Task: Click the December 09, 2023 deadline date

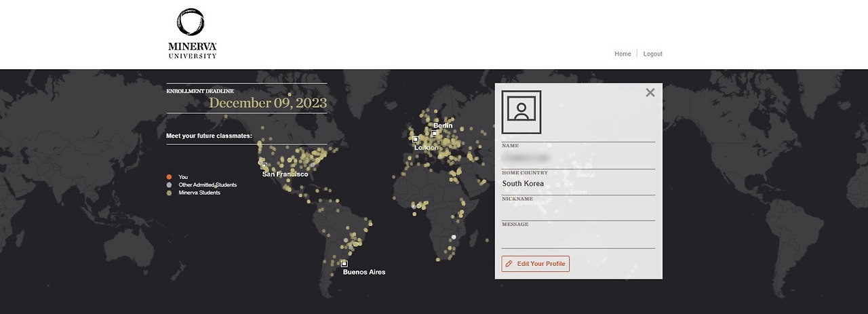Action: point(268,103)
